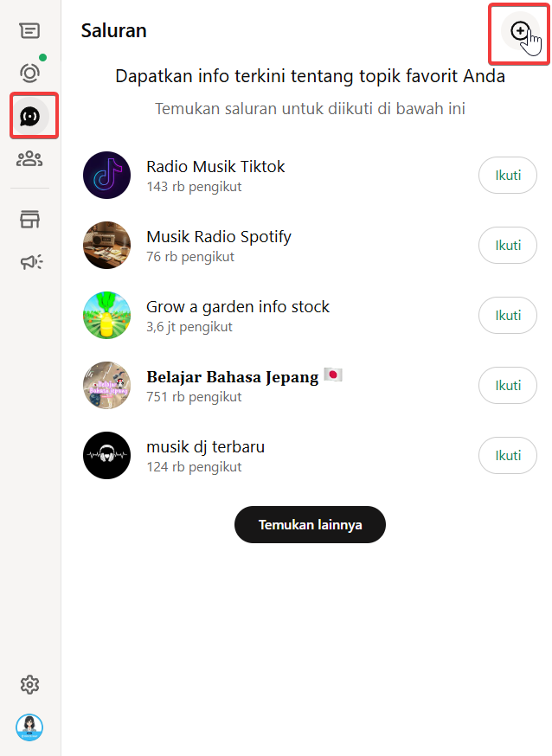
Task: Open the Chats icon in sidebar
Action: tap(29, 31)
